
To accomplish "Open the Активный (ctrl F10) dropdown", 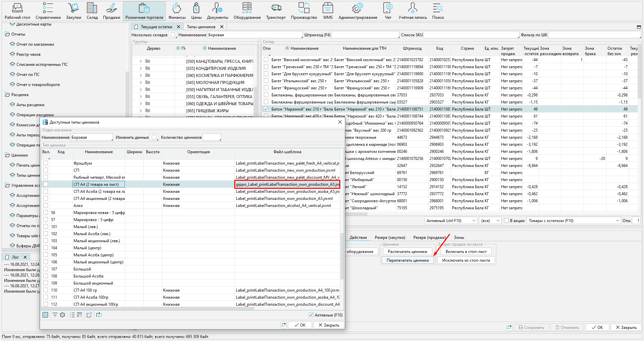I will (x=451, y=221).
